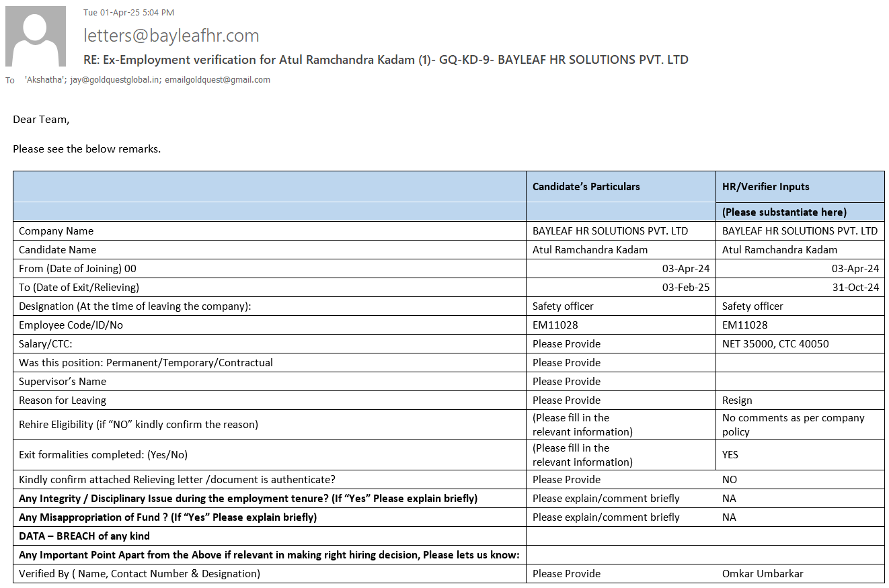
Task: Select 'Safety officer' in HR/Verifier Inputs column
Action: 753,306
